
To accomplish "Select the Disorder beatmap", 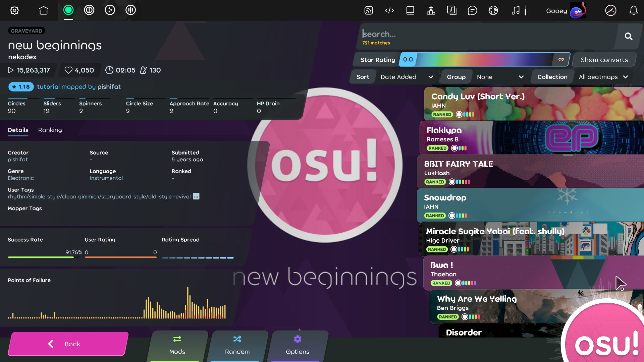I will 500,331.
